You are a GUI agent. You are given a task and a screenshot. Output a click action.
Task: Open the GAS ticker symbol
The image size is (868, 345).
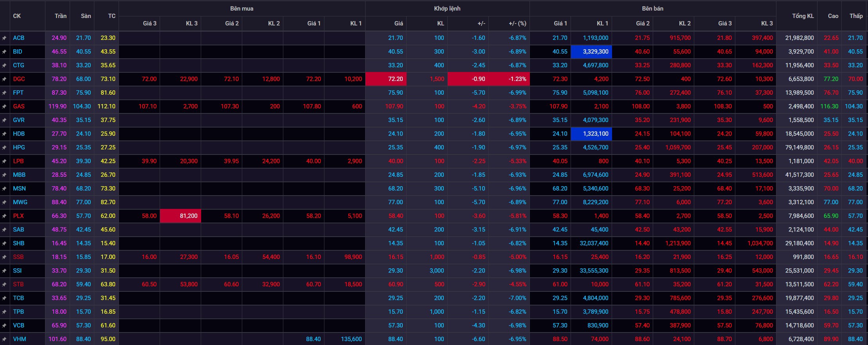[x=19, y=106]
